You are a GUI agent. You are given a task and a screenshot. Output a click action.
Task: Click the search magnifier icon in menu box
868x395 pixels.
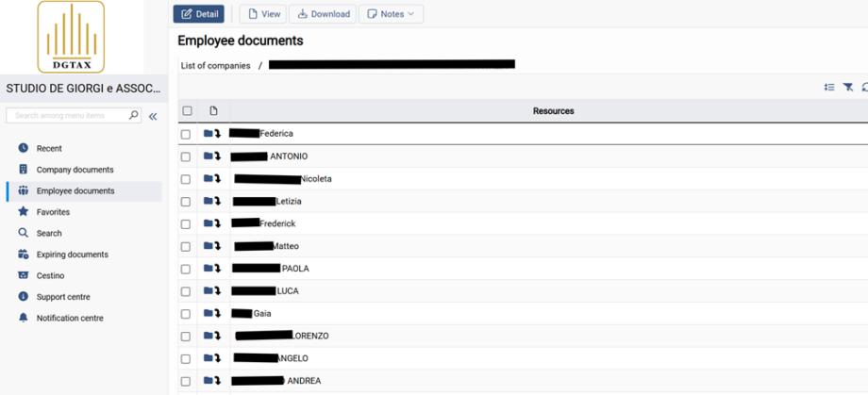[x=134, y=115]
